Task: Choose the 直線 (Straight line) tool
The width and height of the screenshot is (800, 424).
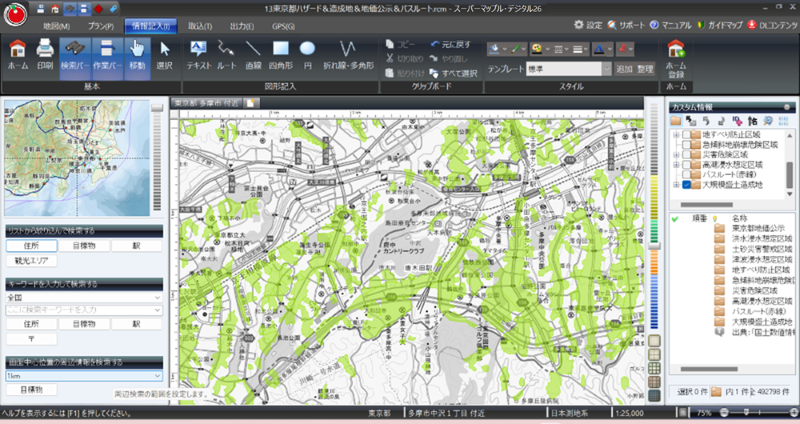Action: pos(253,55)
